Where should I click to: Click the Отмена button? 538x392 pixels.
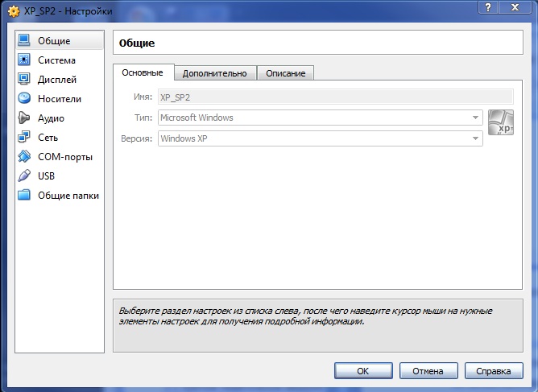(x=428, y=371)
